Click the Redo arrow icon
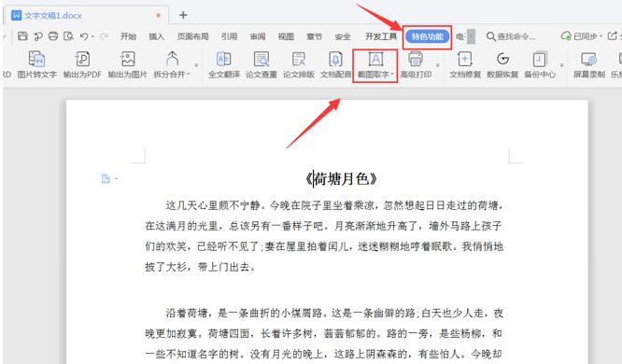The image size is (622, 364). pyautogui.click(x=104, y=36)
